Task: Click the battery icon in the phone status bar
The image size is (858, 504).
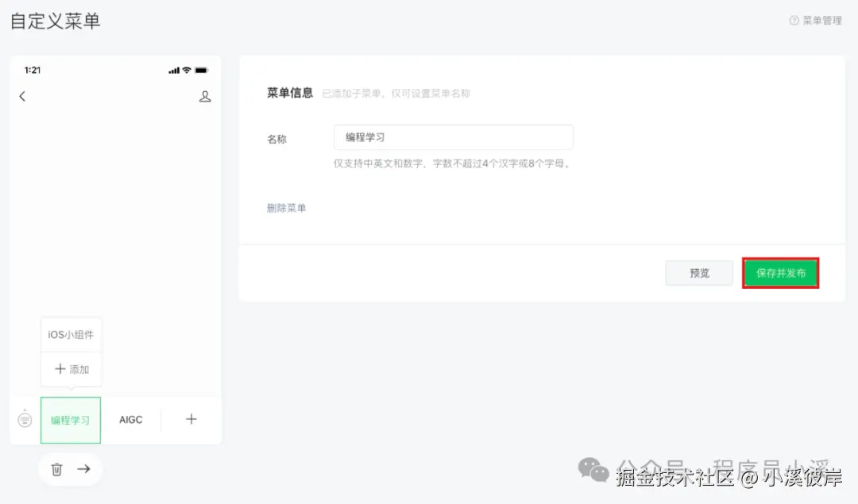Action: pos(201,69)
